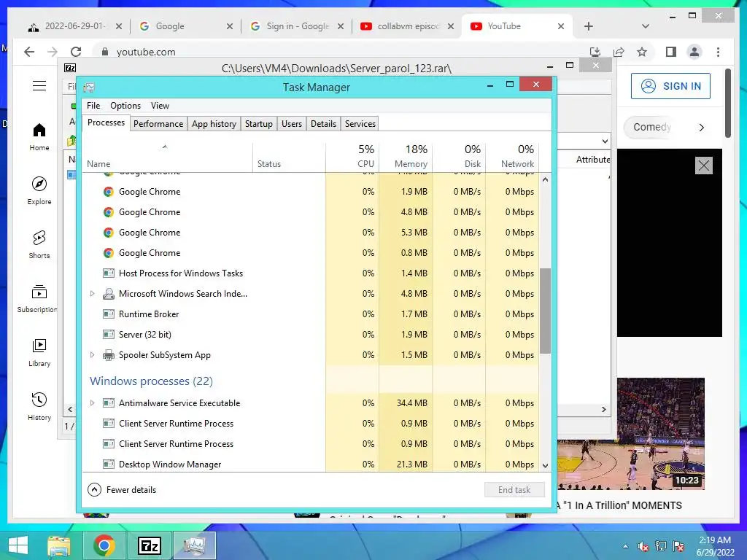Screen dimensions: 747x560
Task: Click Chrome's back arrow
Action: (29, 52)
